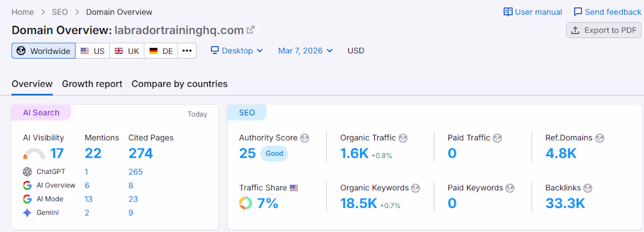The width and height of the screenshot is (644, 232).
Task: Click the Good authority badge
Action: (275, 154)
